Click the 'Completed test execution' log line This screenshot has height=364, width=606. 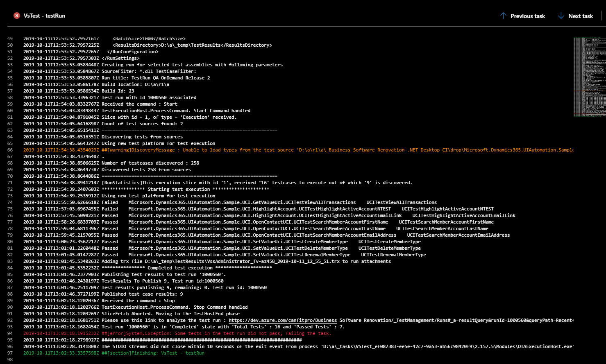[148, 268]
